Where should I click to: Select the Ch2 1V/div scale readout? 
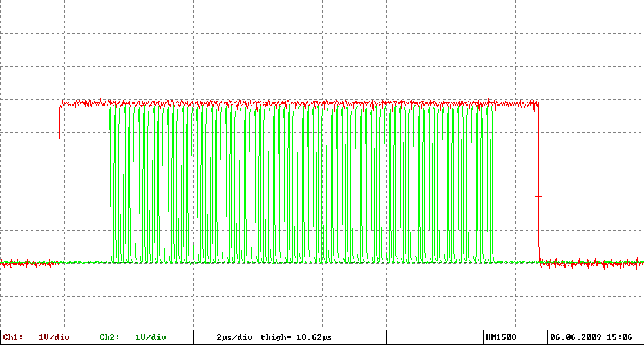point(150,338)
